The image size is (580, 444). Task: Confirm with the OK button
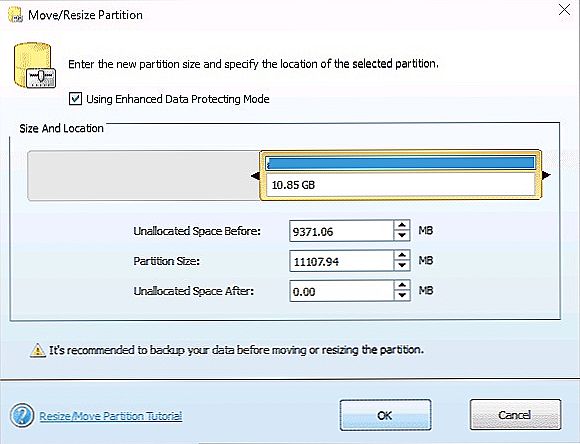tap(385, 415)
